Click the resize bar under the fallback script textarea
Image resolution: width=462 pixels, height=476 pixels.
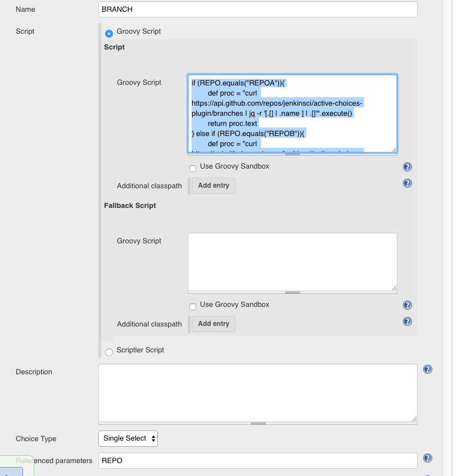pyautogui.click(x=292, y=292)
